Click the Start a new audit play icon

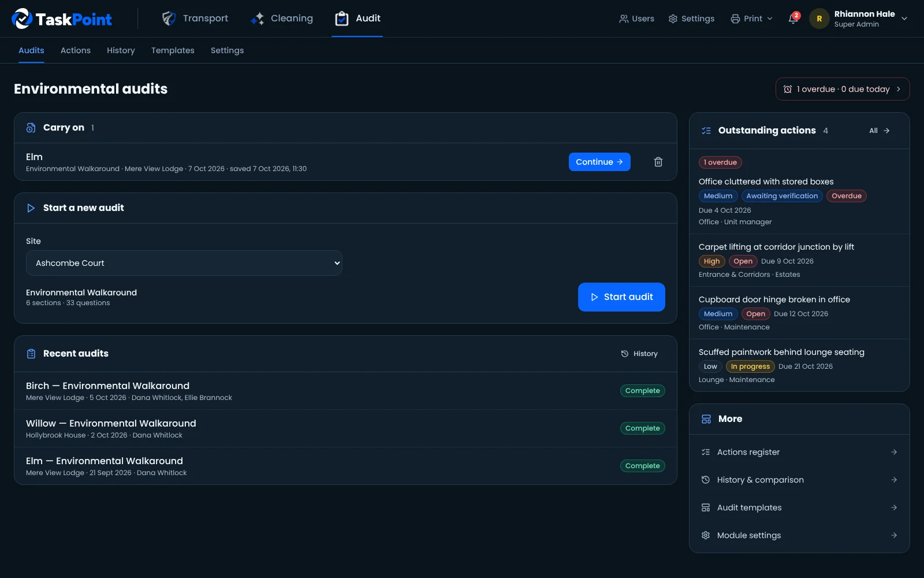[x=31, y=208]
